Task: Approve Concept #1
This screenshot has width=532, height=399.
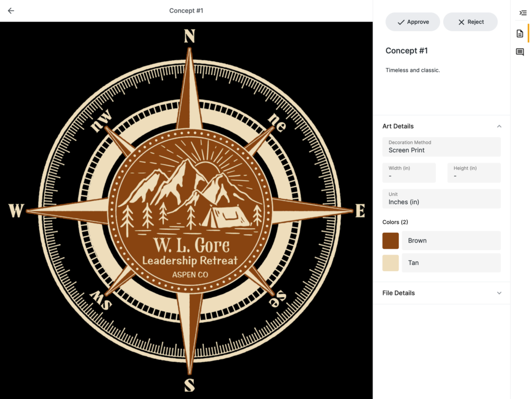Action: (413, 22)
